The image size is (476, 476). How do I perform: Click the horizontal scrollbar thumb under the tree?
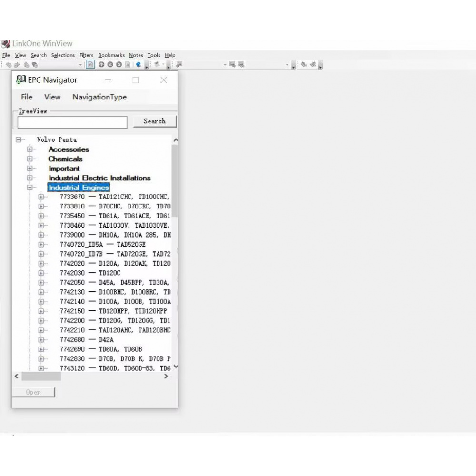click(x=41, y=377)
